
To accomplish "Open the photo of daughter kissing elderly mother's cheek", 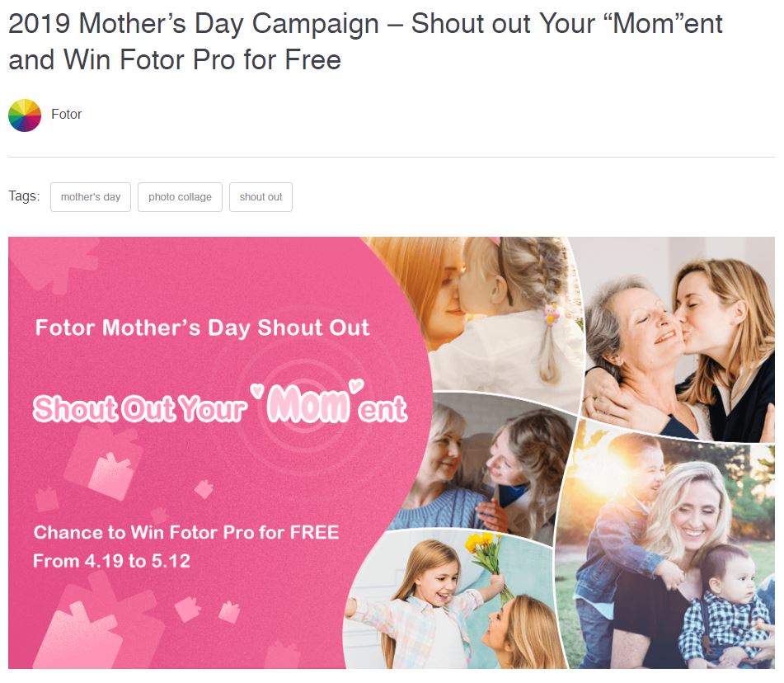I will click(678, 340).
